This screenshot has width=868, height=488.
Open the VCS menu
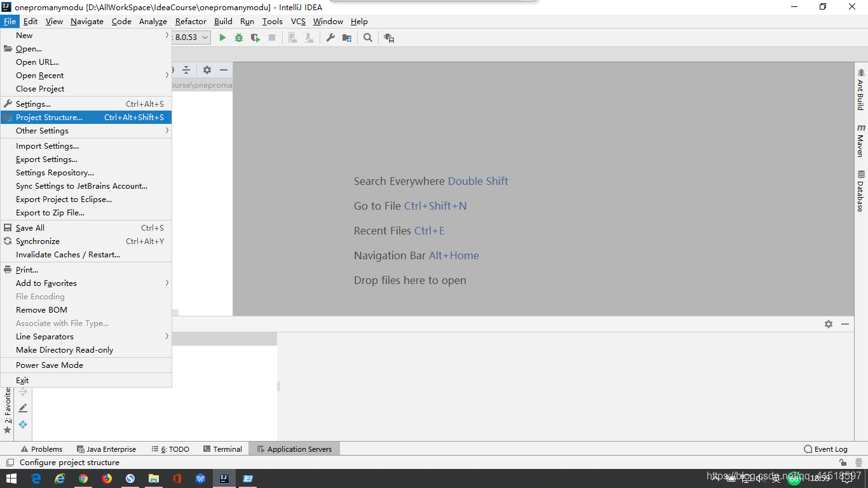click(298, 21)
